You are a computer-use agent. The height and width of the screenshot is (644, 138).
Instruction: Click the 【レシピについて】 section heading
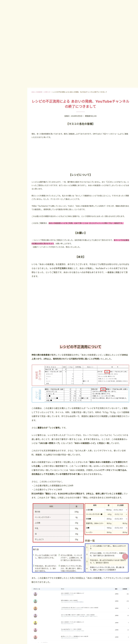[80, 175]
